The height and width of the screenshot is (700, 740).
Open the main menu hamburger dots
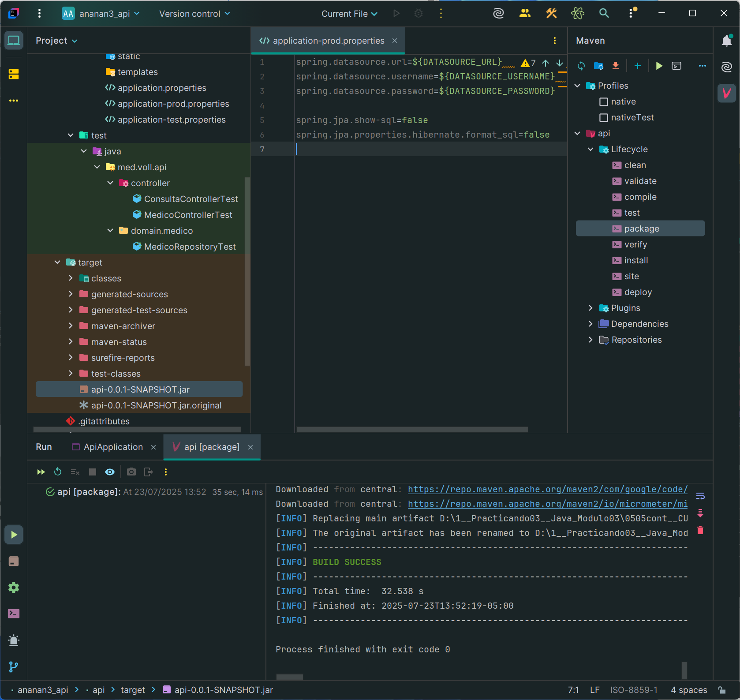pyautogui.click(x=40, y=14)
